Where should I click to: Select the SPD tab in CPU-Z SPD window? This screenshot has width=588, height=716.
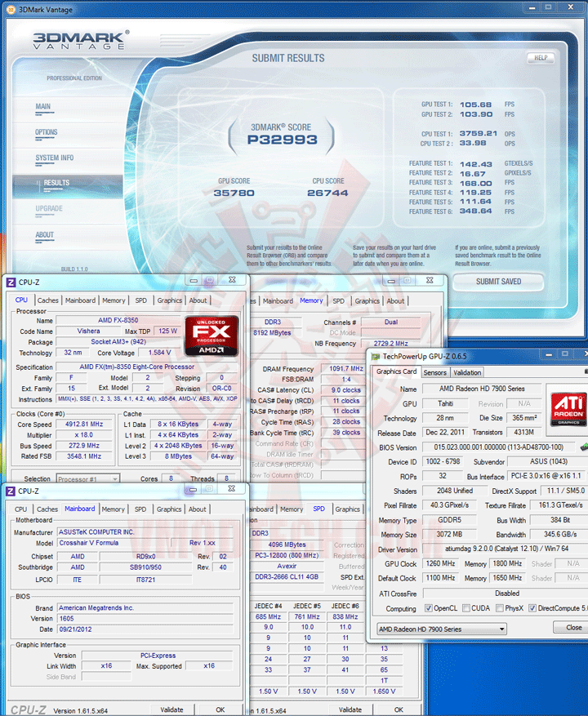[318, 509]
